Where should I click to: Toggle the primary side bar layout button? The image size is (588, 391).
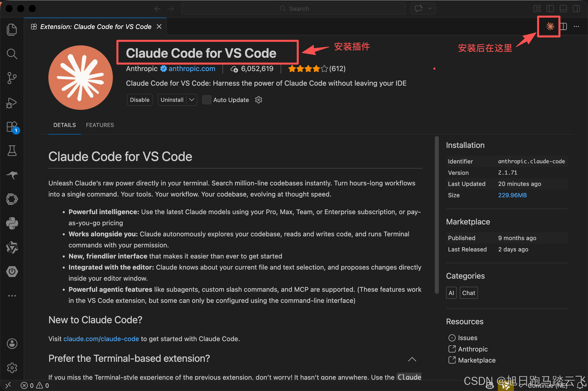[550, 9]
